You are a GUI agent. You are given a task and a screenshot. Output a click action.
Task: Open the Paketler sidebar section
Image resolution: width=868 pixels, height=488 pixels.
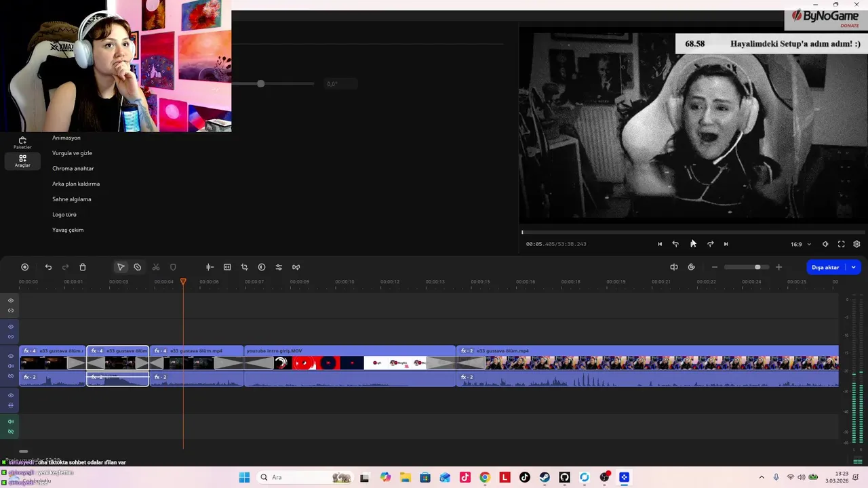(x=22, y=142)
